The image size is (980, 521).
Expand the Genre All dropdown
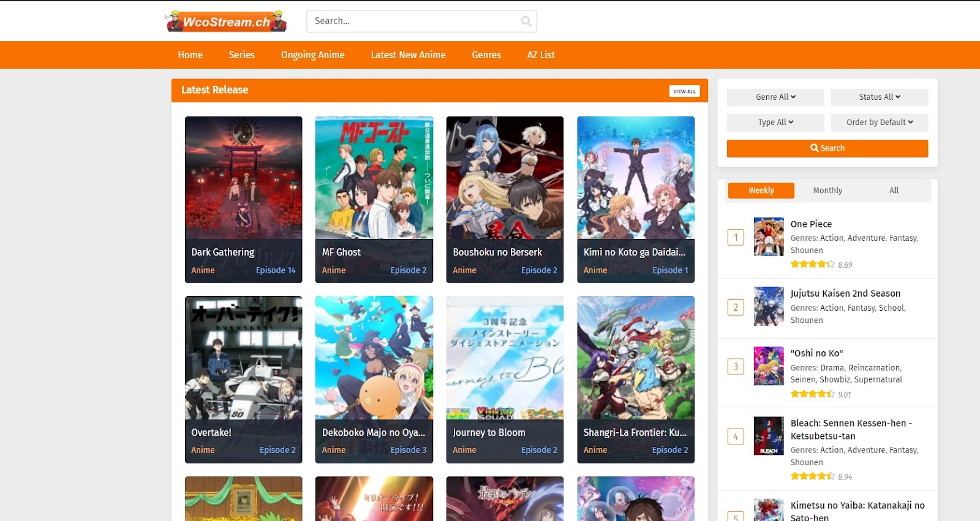click(775, 97)
